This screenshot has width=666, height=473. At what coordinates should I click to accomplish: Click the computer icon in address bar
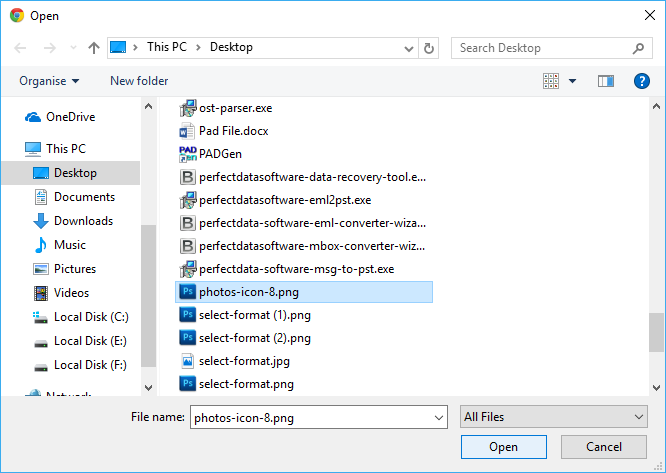[118, 47]
